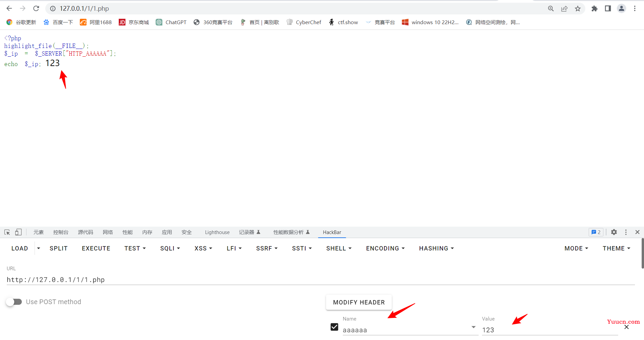Switch to the 性能 DevTools tab
This screenshot has height=340, width=644.
[x=127, y=232]
